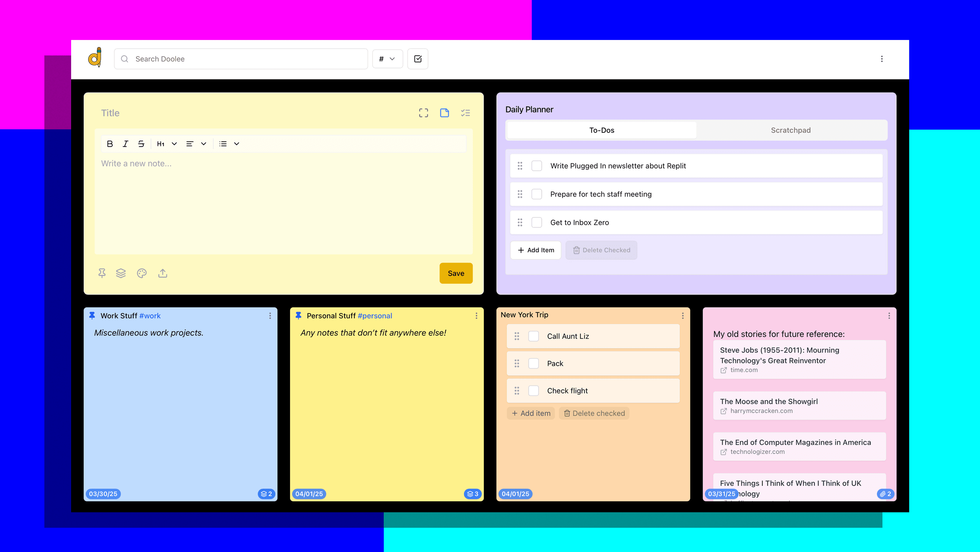Open the heading level dropdown
Viewport: 980px width, 552px height.
[174, 144]
